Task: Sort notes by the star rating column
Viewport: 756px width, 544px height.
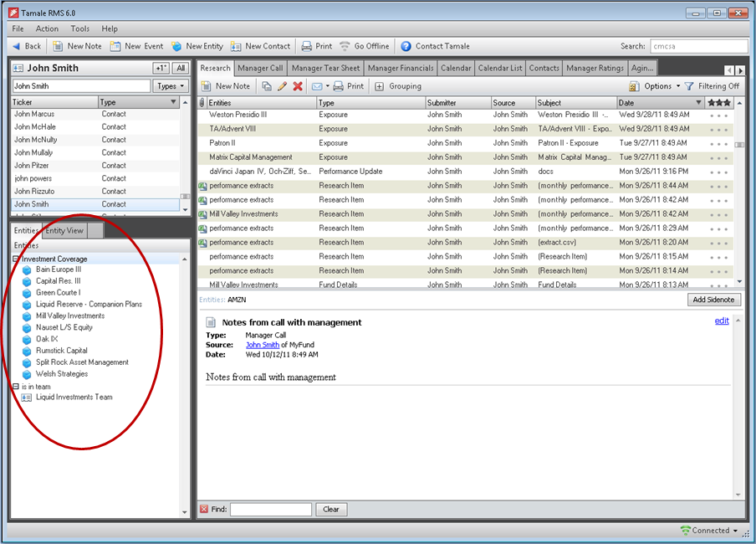Action: click(x=719, y=103)
